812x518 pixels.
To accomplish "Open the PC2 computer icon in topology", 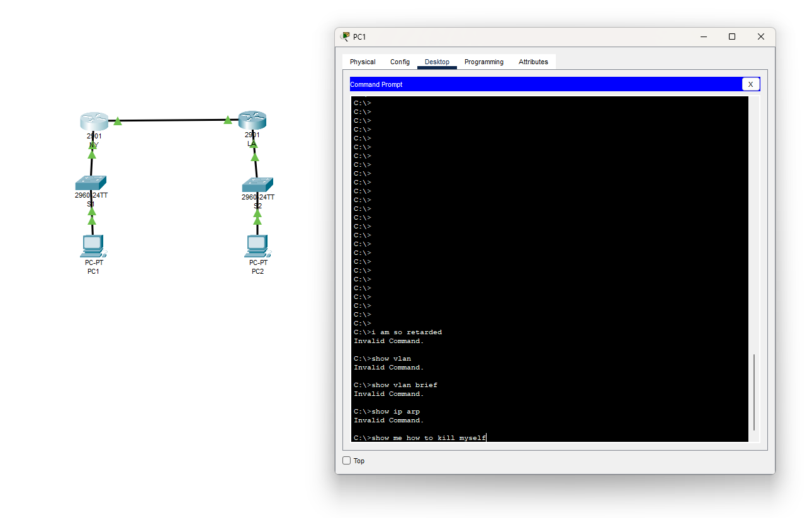I will click(257, 246).
